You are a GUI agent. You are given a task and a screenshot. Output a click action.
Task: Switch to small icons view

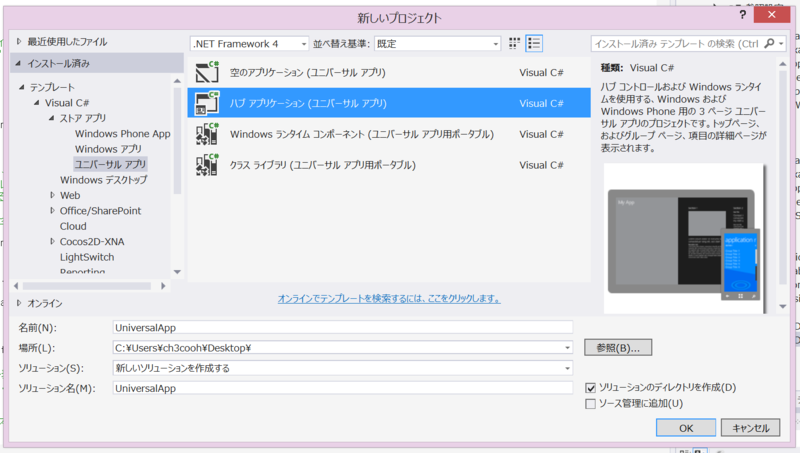click(x=514, y=43)
